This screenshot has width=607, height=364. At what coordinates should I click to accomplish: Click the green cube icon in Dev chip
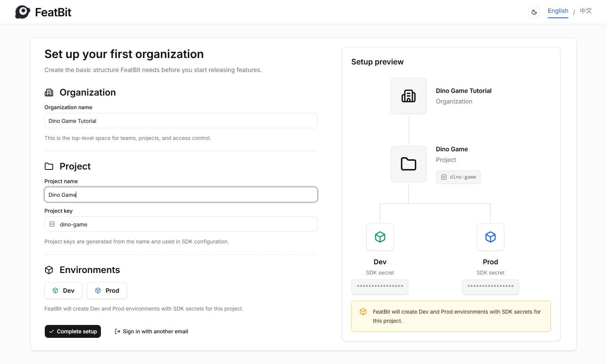pos(55,290)
